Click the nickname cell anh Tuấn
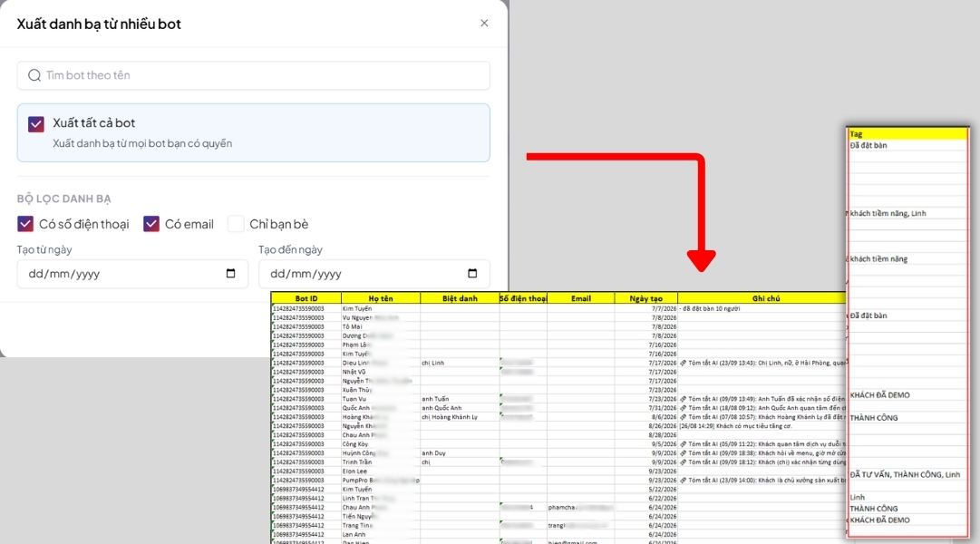Viewport: 980px width, 544px height. click(x=460, y=399)
